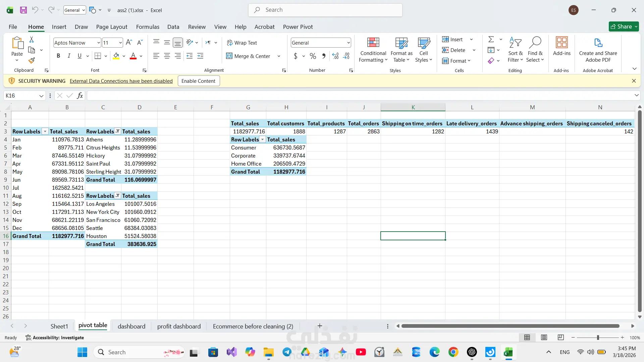
Task: Click the Format Painter icon
Action: click(32, 61)
